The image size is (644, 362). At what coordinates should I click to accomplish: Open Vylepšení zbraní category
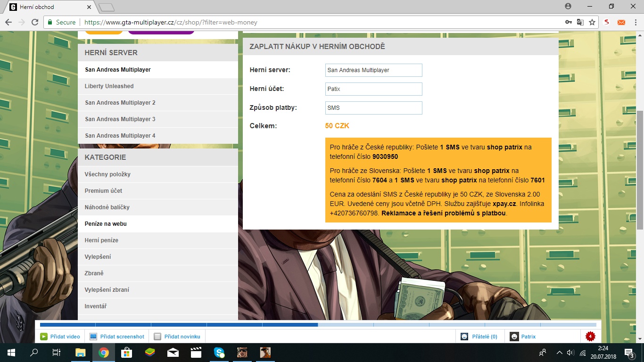(158, 290)
